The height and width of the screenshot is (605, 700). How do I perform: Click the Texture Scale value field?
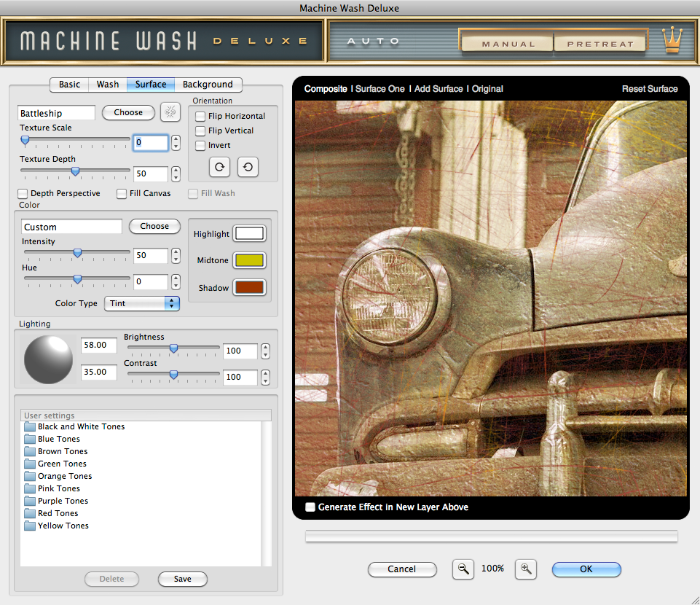click(151, 143)
